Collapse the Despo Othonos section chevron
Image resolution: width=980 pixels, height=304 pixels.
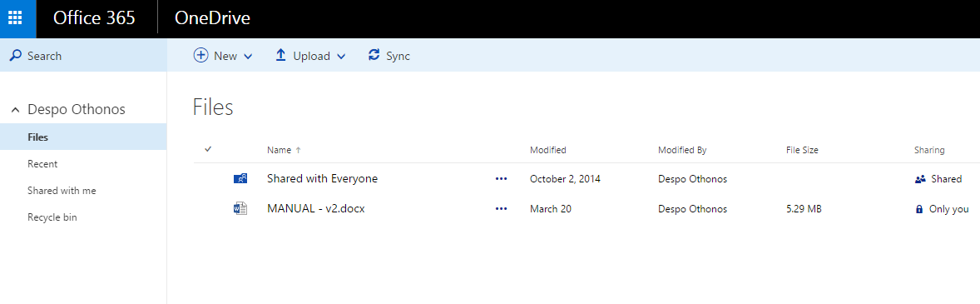click(x=17, y=110)
